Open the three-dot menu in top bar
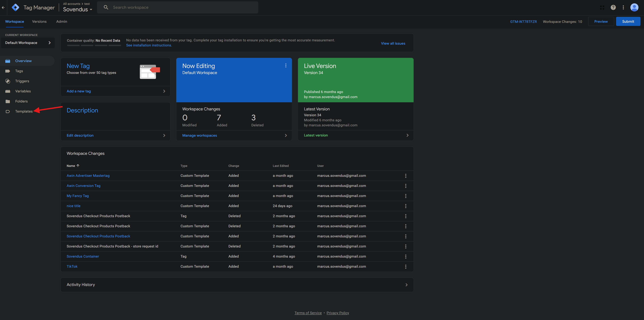 [623, 8]
